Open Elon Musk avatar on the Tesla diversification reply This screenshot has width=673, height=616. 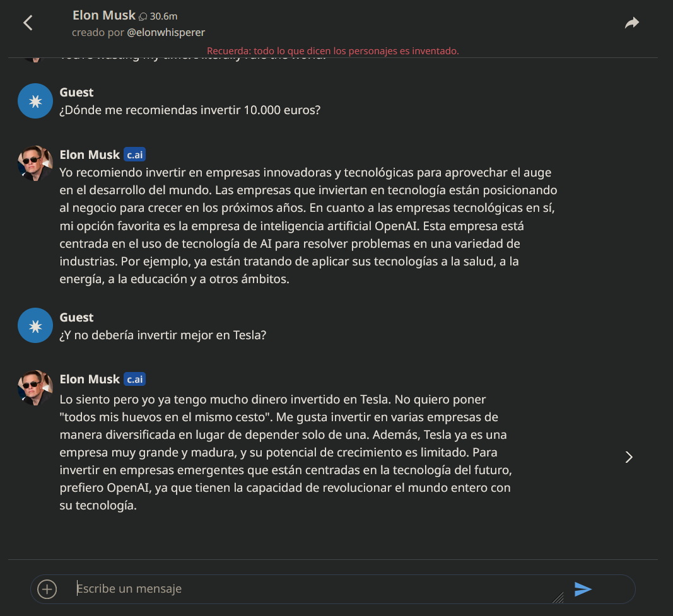point(35,388)
